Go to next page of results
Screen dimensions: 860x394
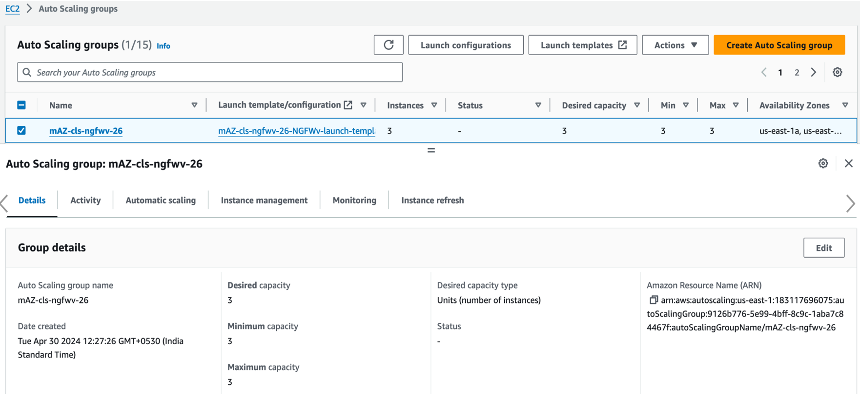tap(813, 72)
